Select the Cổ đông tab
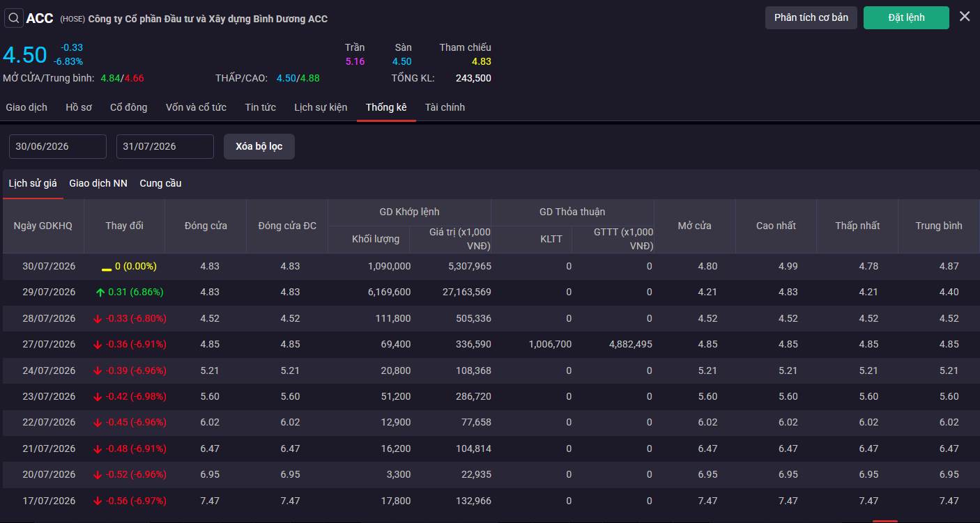This screenshot has height=523, width=980. click(x=129, y=107)
